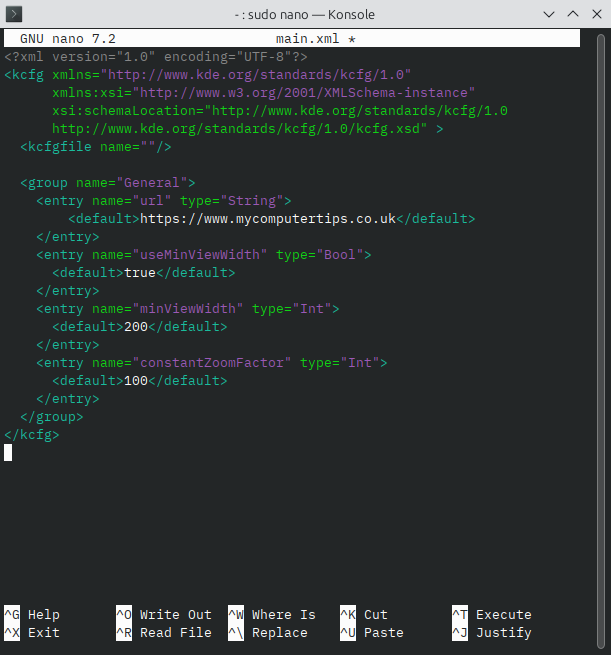Click the ^W Where Is shortcut
The width and height of the screenshot is (611, 655).
[272, 615]
